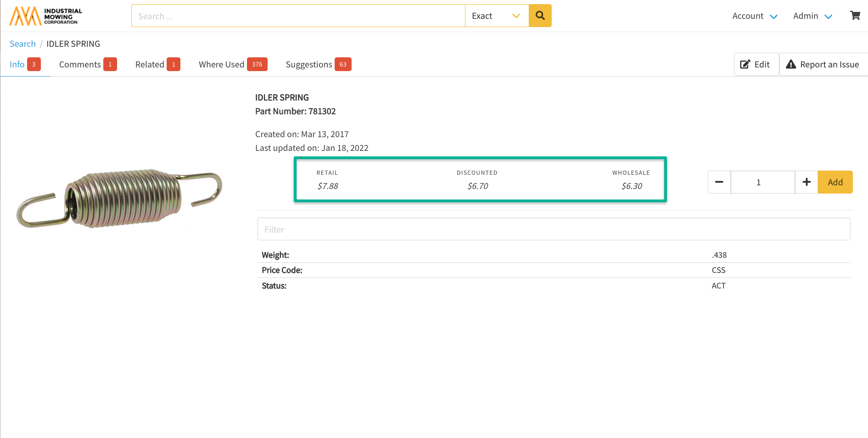
Task: Click the Filter input field
Action: 553,229
